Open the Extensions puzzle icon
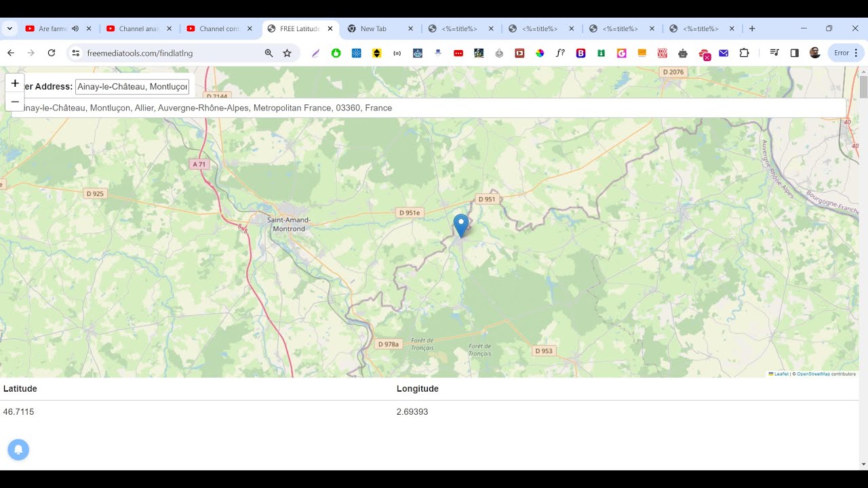The height and width of the screenshot is (488, 868). (x=744, y=53)
